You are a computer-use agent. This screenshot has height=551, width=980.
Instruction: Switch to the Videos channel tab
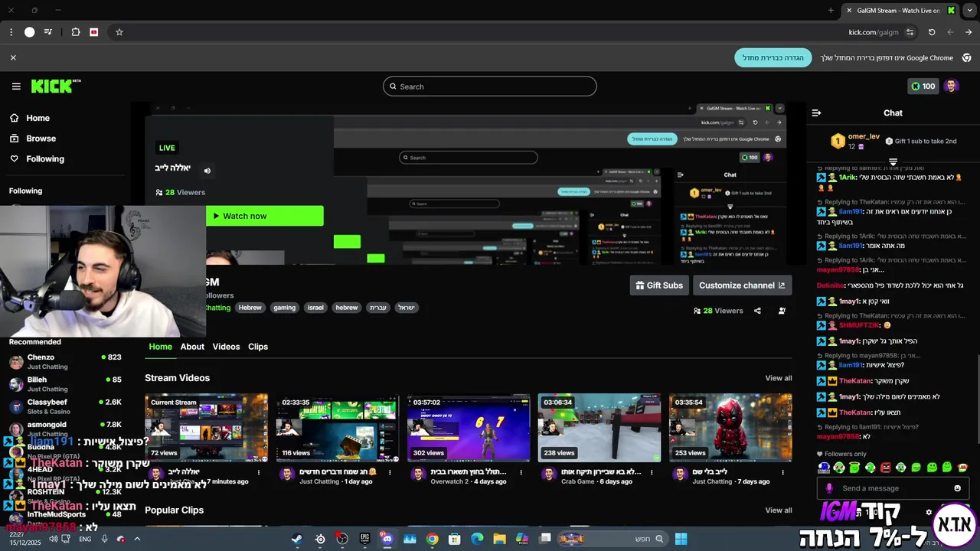point(226,347)
